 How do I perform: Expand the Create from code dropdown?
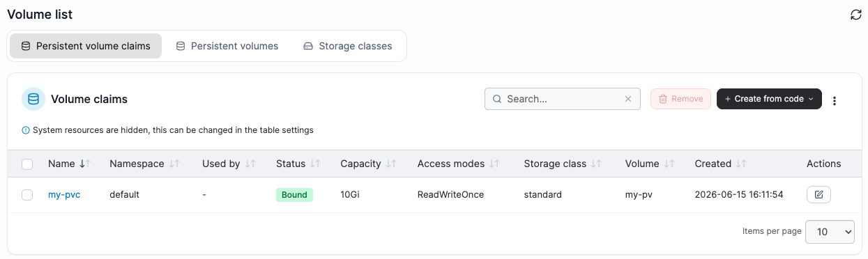[x=769, y=99]
